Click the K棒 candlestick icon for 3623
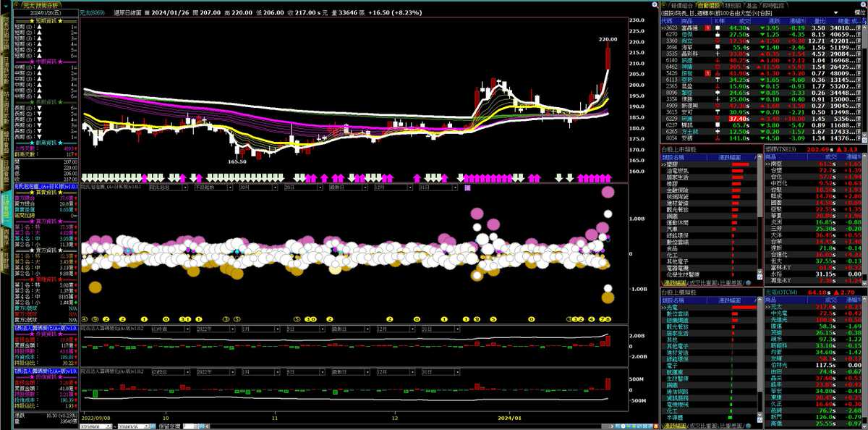The image size is (868, 430). [x=719, y=28]
